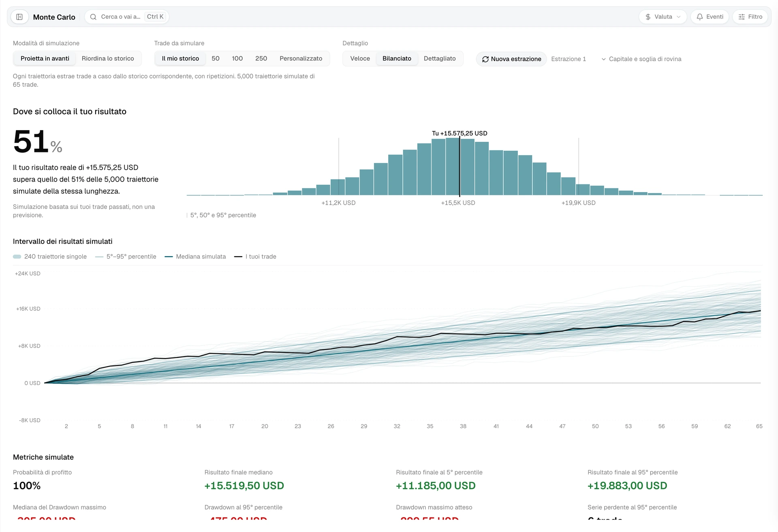Set detail level to Dettagliato
Image resolution: width=778 pixels, height=532 pixels.
(440, 59)
